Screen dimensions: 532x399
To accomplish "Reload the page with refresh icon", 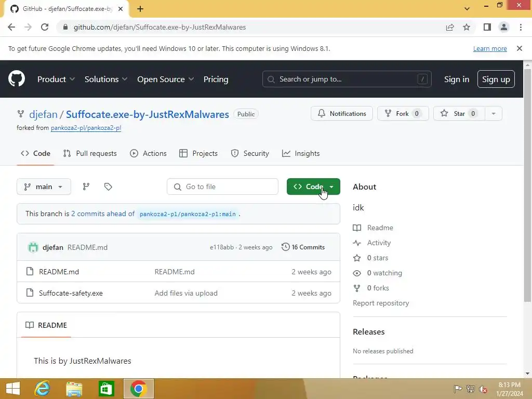I will (45, 27).
